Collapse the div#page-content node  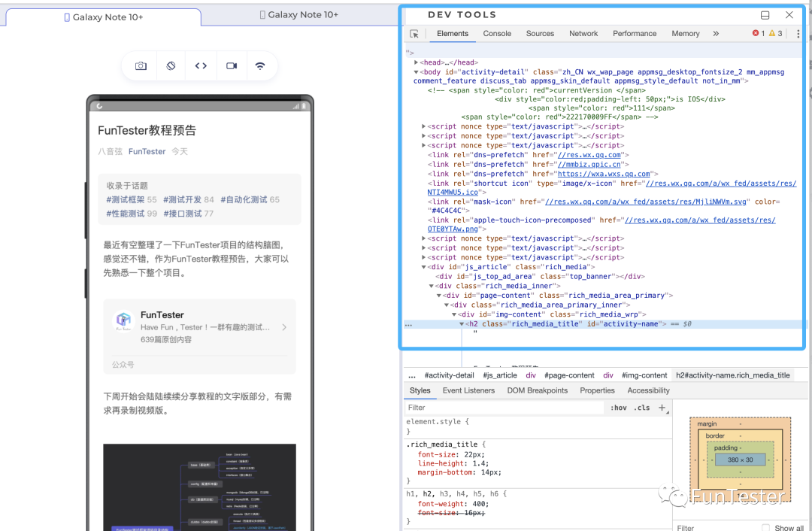tap(438, 296)
